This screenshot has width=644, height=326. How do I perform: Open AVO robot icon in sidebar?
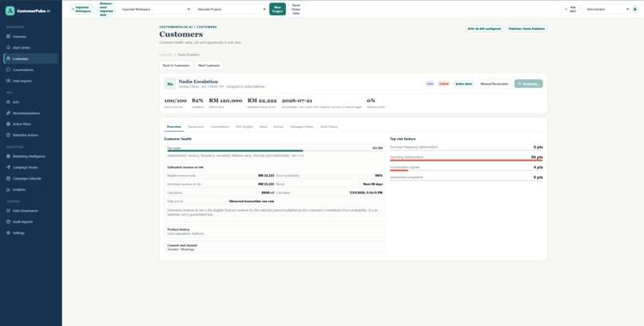pos(8,101)
